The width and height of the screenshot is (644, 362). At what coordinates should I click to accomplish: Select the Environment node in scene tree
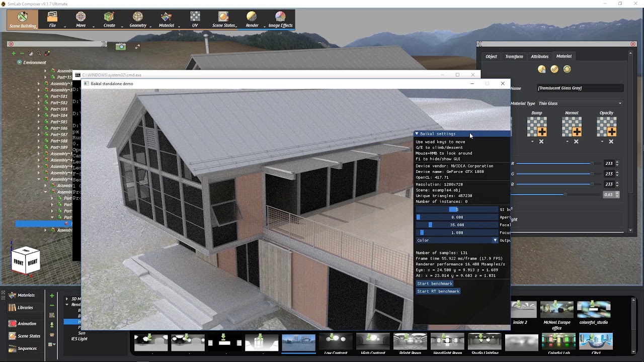34,62
